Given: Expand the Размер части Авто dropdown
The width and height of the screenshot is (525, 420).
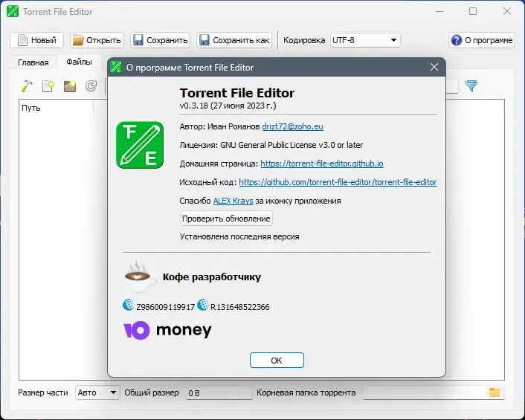Looking at the screenshot, I should pyautogui.click(x=97, y=392).
